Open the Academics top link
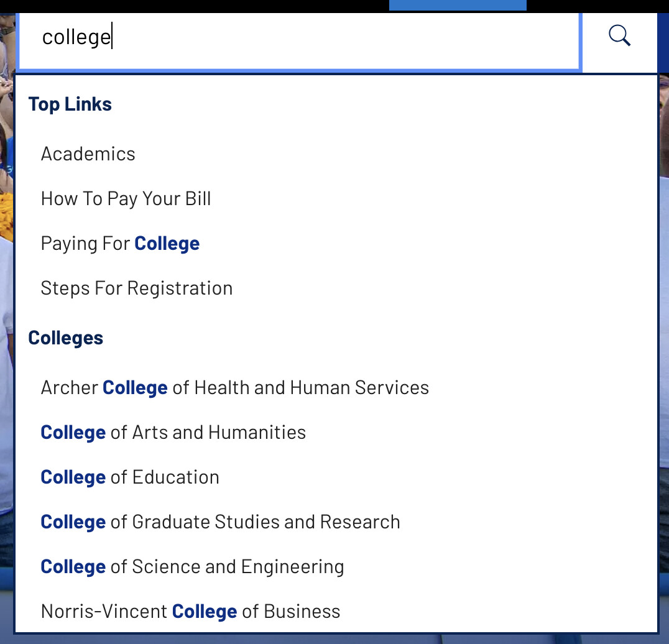669x644 pixels. point(88,154)
